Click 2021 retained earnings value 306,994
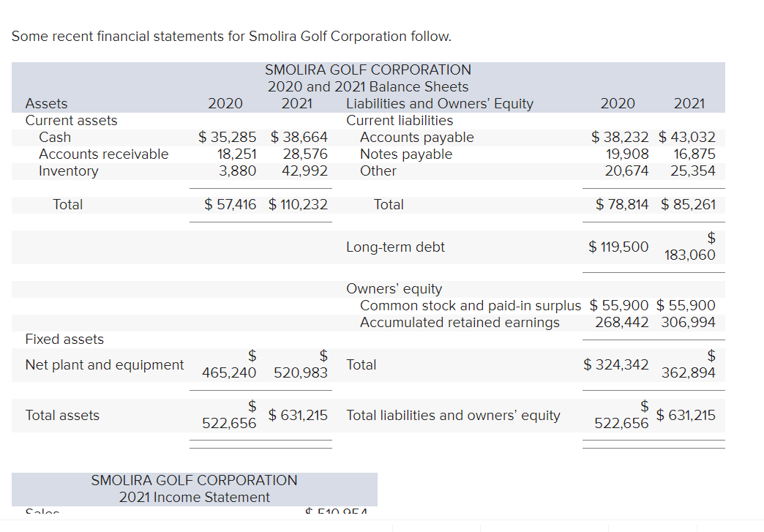 click(x=688, y=323)
